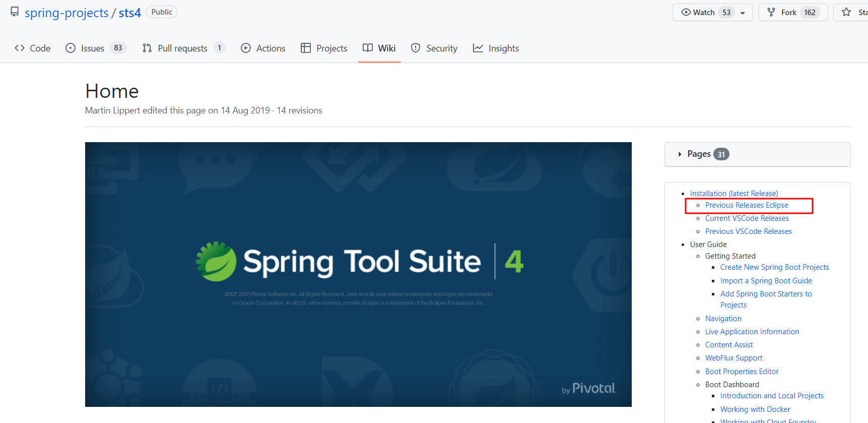Open the WebFlux Support page
This screenshot has width=868, height=423.
coord(734,358)
